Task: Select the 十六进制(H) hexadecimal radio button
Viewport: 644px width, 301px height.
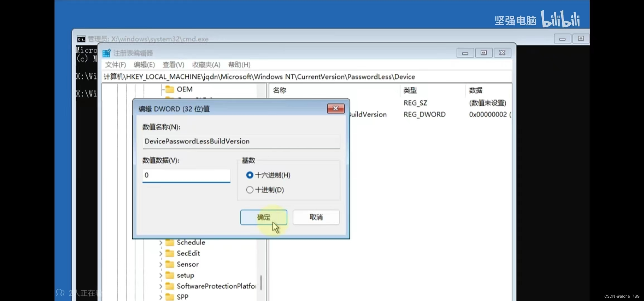Action: click(250, 175)
